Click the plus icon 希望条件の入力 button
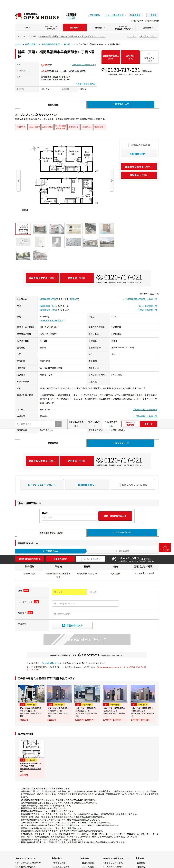174x868 pixels. pos(72,625)
